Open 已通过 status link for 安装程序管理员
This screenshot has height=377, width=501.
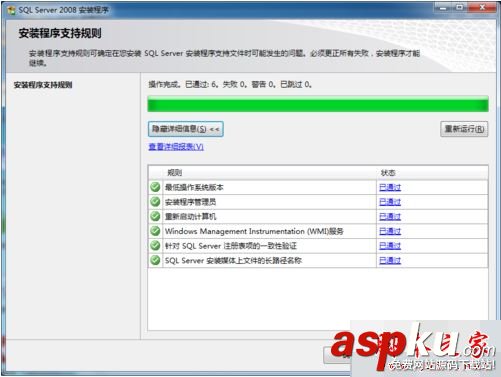coord(390,202)
